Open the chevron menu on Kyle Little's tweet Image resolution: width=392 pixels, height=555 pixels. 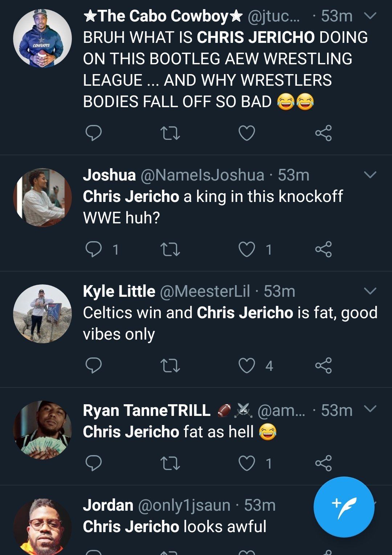tap(370, 291)
